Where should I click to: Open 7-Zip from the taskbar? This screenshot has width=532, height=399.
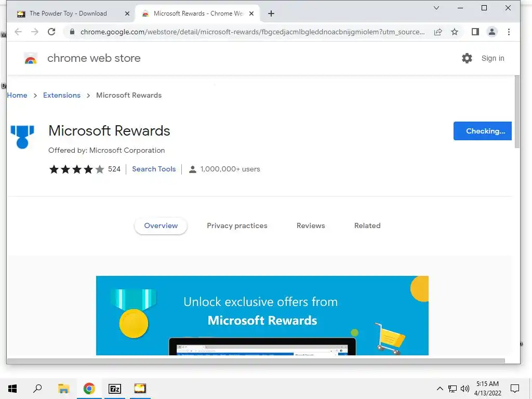point(115,389)
